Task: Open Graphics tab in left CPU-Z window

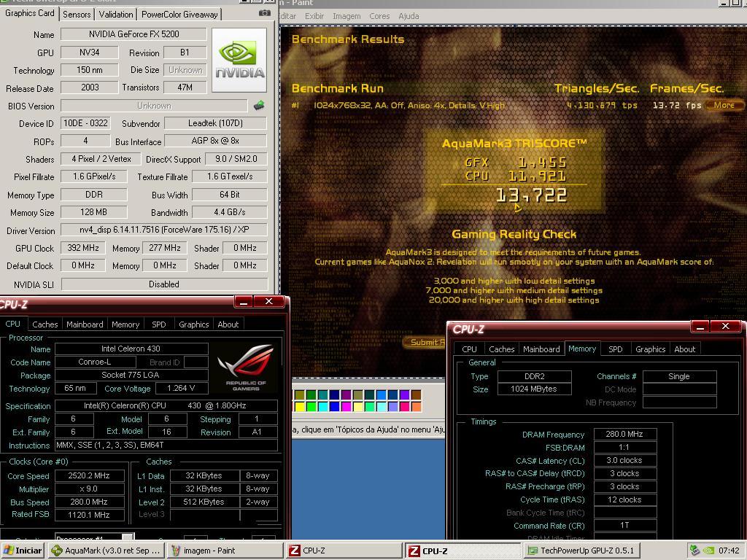Action: point(193,324)
